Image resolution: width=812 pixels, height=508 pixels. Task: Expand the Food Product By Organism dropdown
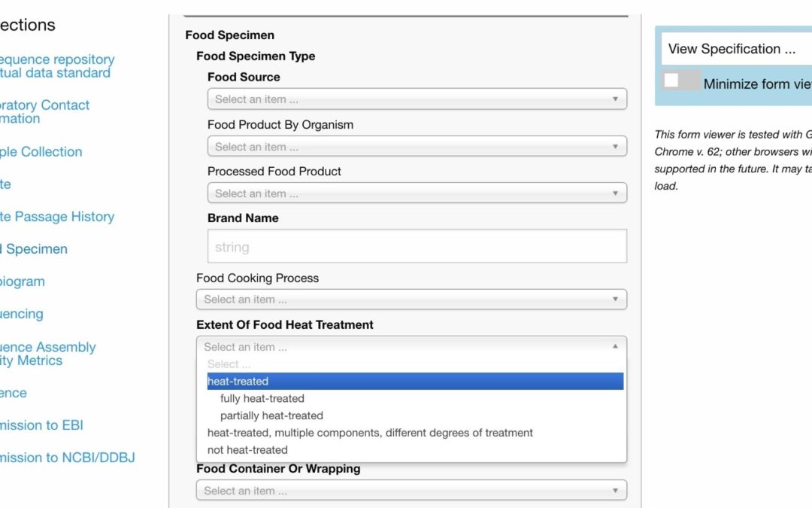[417, 147]
